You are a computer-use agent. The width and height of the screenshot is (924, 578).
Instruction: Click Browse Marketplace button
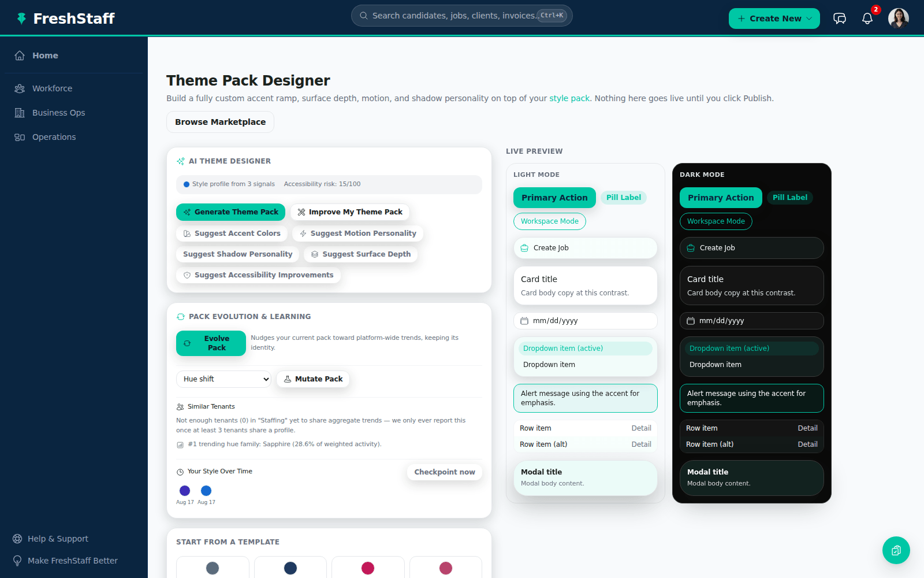[x=220, y=122]
